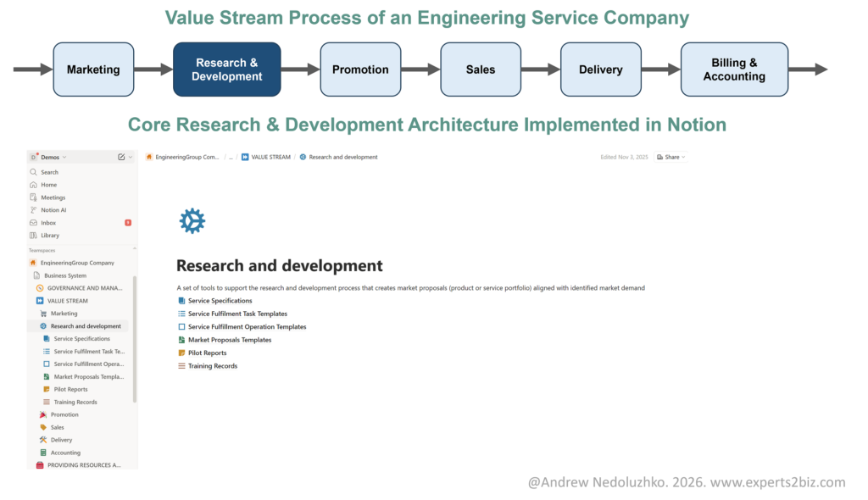The width and height of the screenshot is (868, 500).
Task: Go to Home in the sidebar
Action: pyautogui.click(x=48, y=185)
